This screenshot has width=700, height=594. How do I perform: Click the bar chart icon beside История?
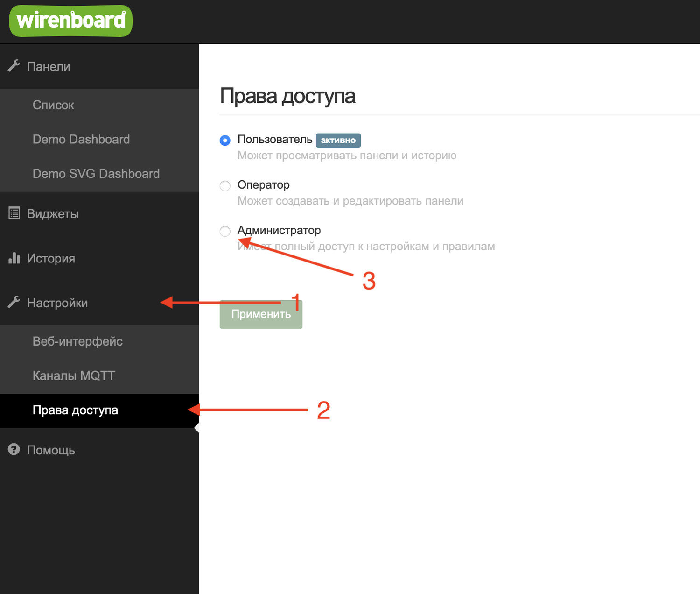pos(14,258)
